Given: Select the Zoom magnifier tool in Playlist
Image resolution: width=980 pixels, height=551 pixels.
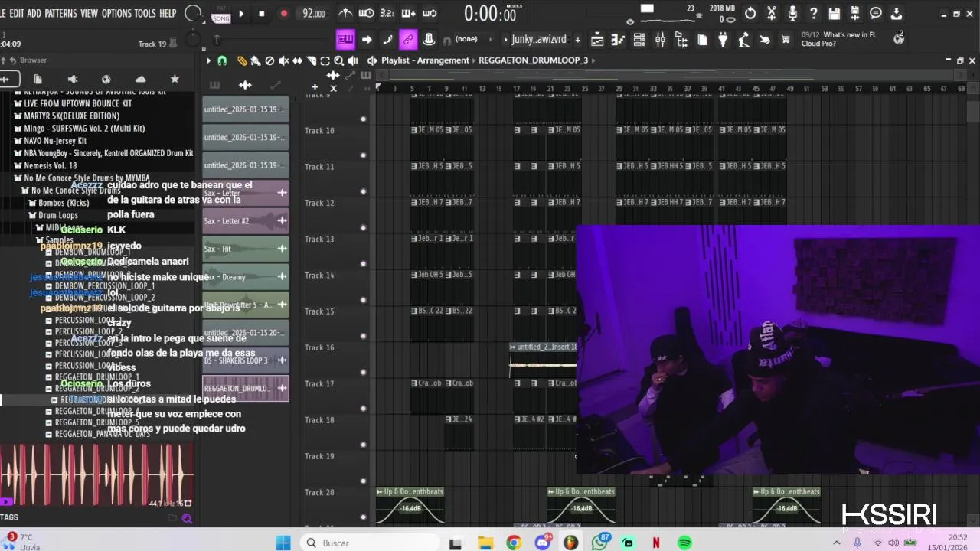Looking at the screenshot, I should point(338,60).
